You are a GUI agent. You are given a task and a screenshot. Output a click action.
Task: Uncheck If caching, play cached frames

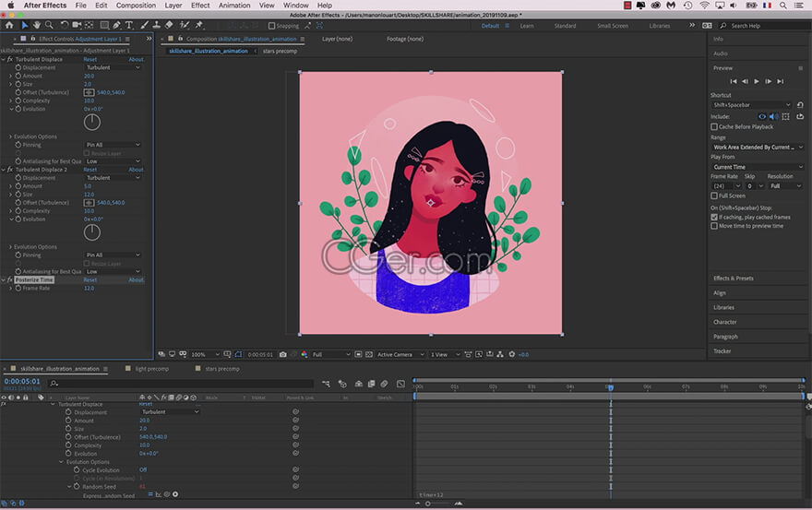pyautogui.click(x=714, y=218)
